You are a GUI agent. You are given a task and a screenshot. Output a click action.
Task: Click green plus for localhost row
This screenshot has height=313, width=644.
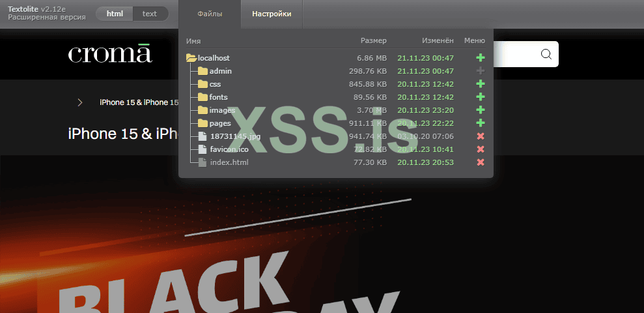click(480, 58)
